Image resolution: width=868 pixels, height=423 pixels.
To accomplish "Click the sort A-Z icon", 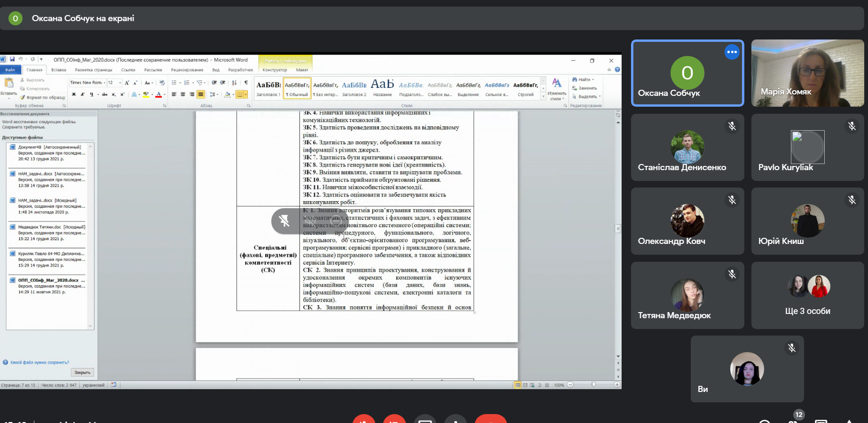I will point(234,83).
